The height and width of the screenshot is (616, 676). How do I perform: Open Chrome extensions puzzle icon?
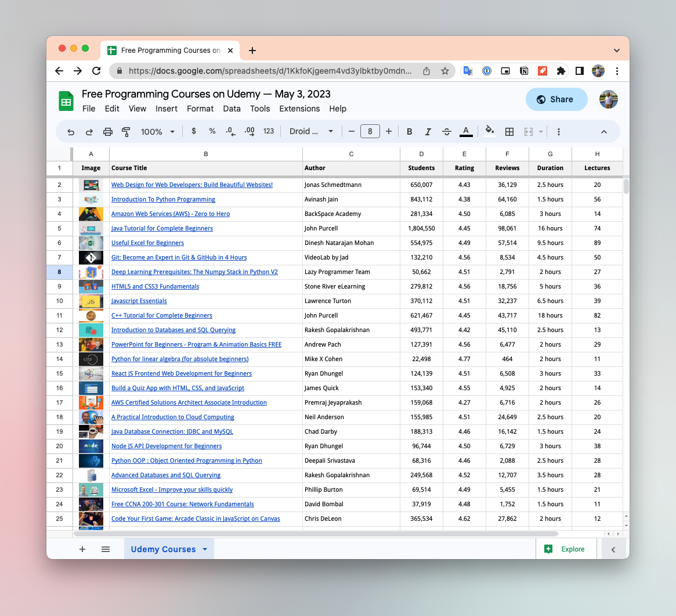(561, 71)
